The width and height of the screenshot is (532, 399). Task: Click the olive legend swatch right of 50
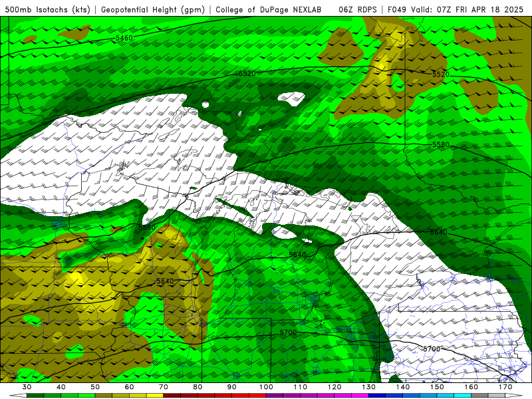104,396
